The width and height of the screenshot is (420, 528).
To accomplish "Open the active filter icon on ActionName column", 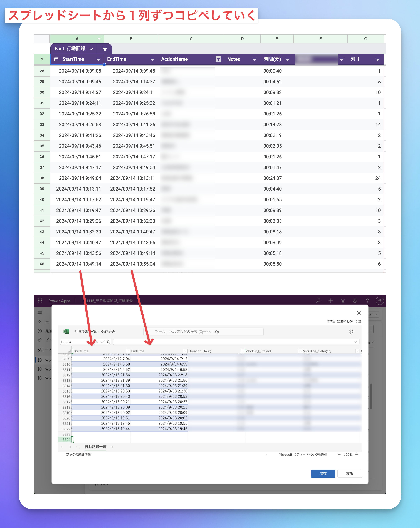I will pyautogui.click(x=218, y=59).
